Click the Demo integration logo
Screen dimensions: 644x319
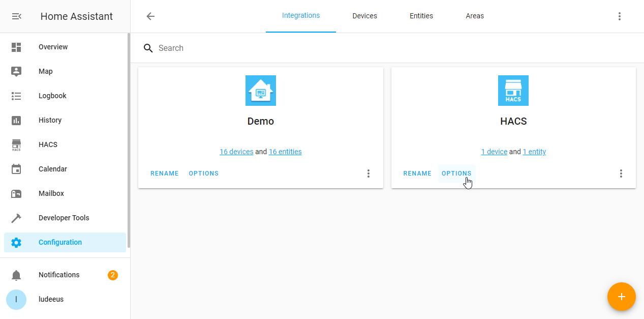coord(261,91)
